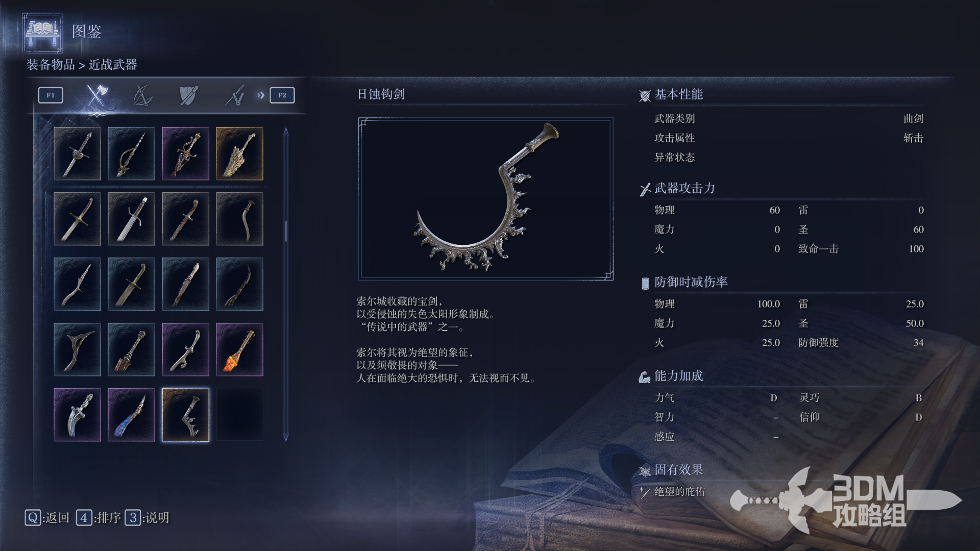980x551 pixels.
Task: Click the scrollbar up arrow of weapon list
Action: click(x=286, y=132)
